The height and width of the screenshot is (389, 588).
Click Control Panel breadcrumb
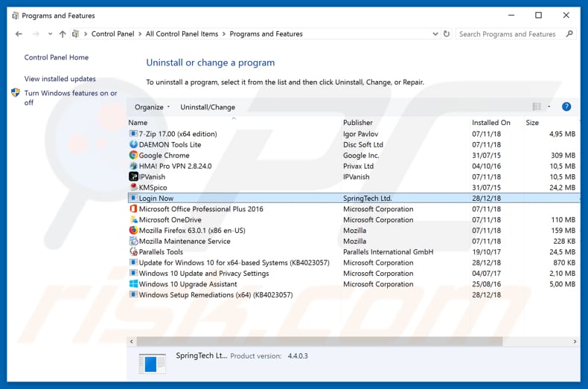coord(113,33)
